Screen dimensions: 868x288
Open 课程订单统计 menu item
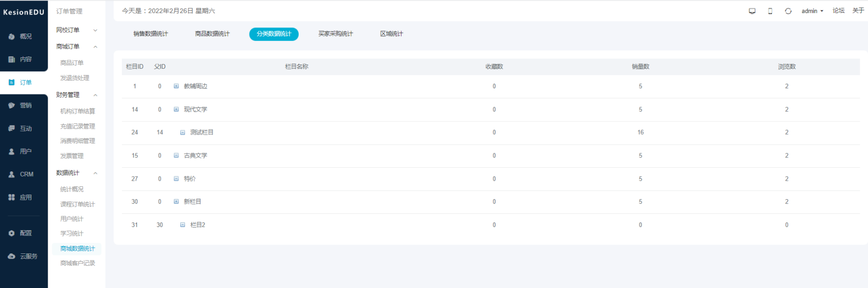point(78,204)
